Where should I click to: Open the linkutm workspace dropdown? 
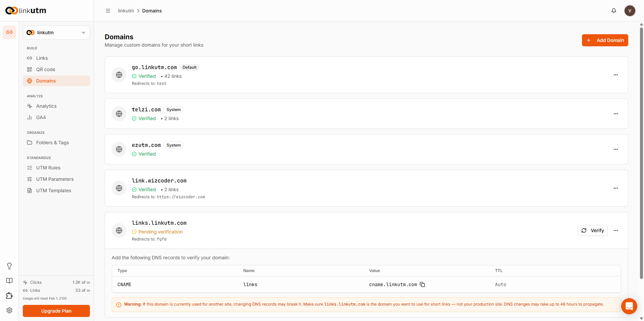56,33
